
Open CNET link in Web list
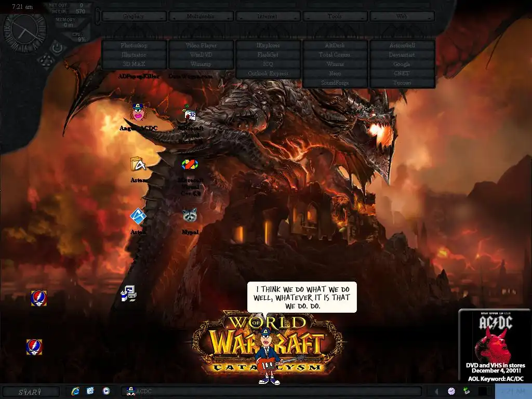click(403, 73)
